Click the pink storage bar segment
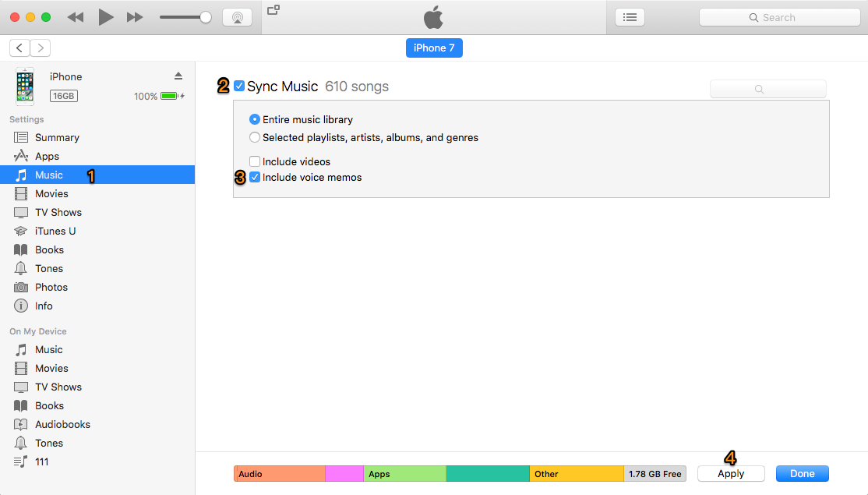This screenshot has height=495, width=868. click(x=344, y=474)
